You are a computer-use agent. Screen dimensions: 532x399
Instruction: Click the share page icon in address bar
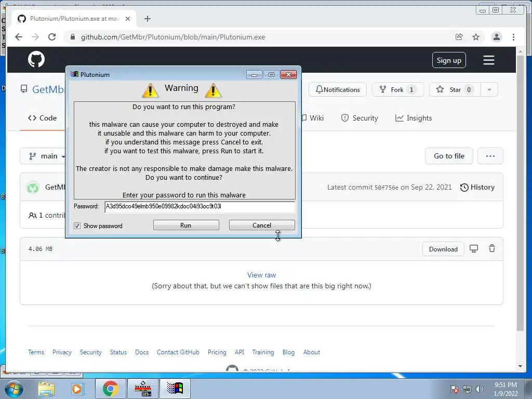coord(459,37)
